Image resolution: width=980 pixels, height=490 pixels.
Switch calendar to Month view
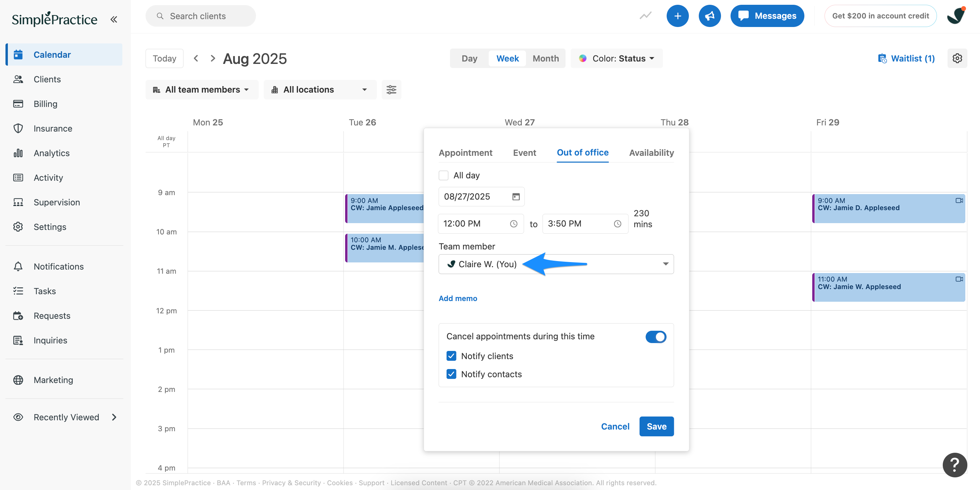point(546,58)
